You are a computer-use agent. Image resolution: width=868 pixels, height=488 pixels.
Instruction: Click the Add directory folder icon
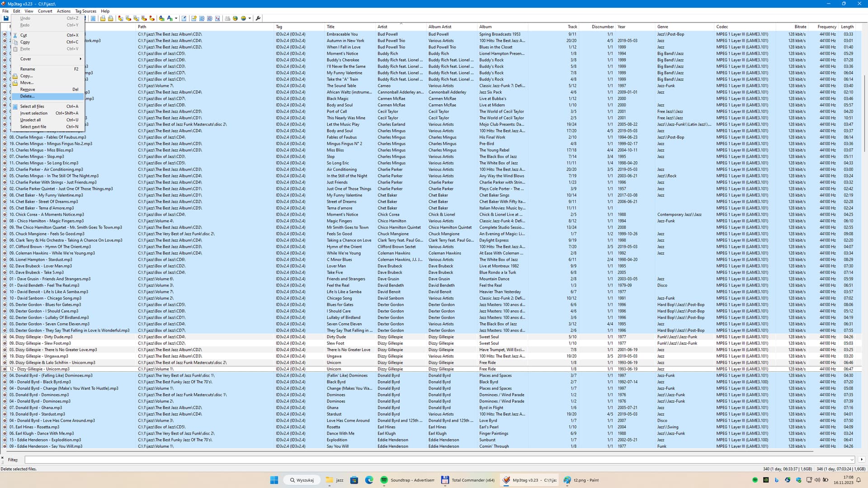pos(110,19)
